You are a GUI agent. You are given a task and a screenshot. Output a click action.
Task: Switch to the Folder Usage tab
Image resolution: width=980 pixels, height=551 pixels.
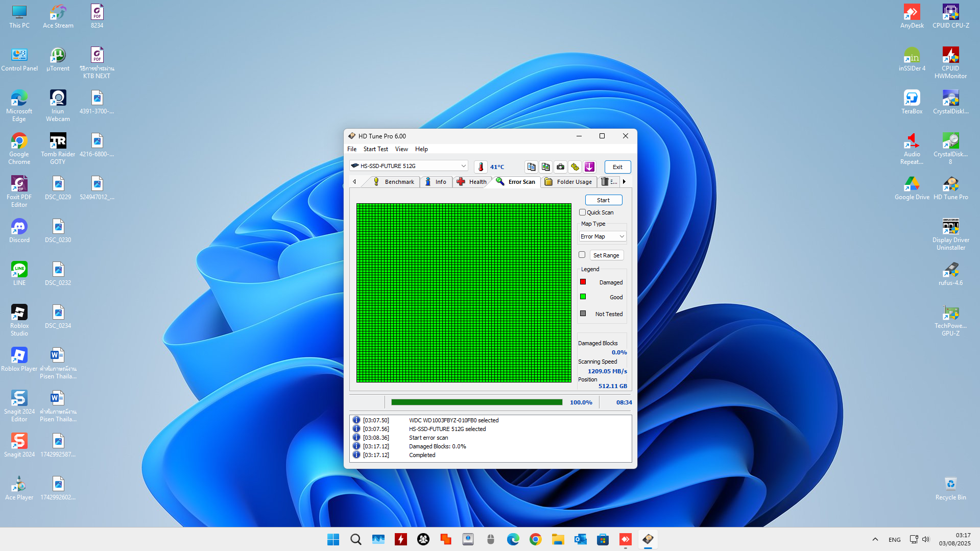[x=569, y=182]
